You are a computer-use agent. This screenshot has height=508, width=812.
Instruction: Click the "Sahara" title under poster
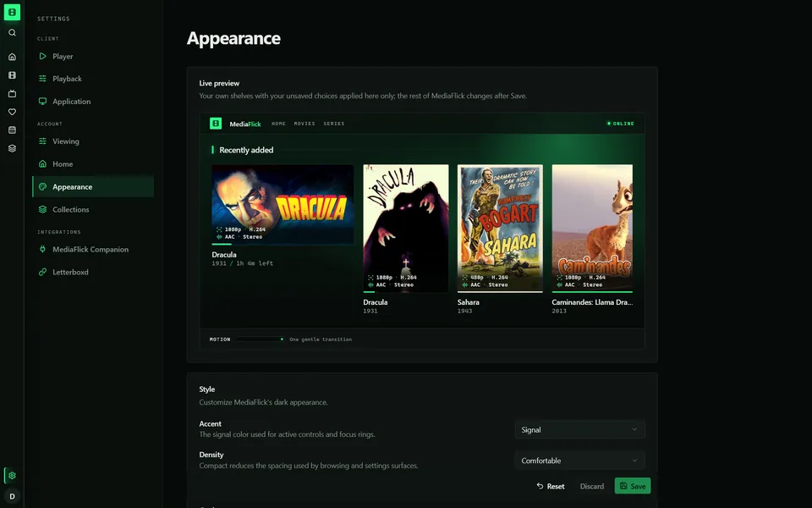click(468, 302)
